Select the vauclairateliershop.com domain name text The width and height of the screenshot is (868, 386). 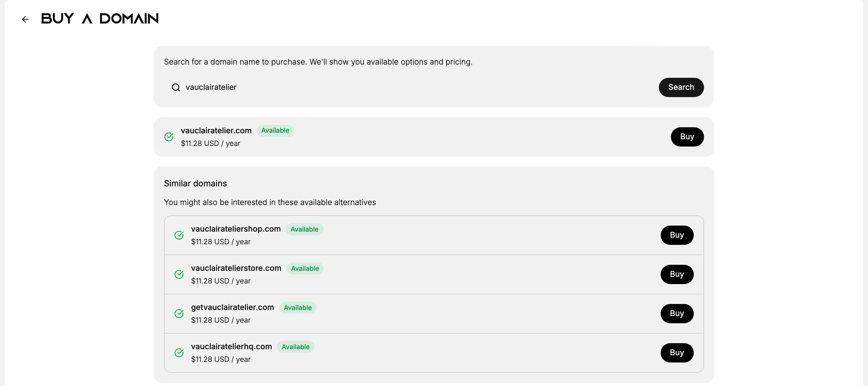(236, 229)
